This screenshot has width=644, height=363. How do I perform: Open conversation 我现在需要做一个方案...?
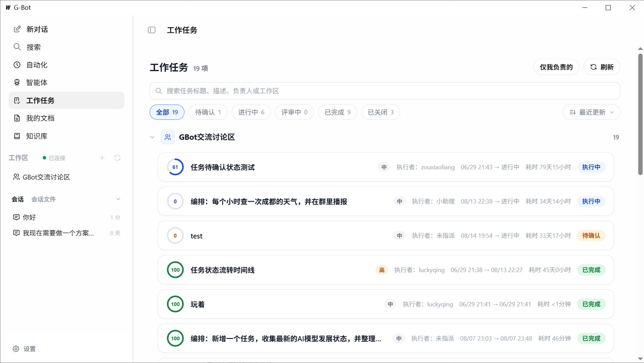(66, 233)
